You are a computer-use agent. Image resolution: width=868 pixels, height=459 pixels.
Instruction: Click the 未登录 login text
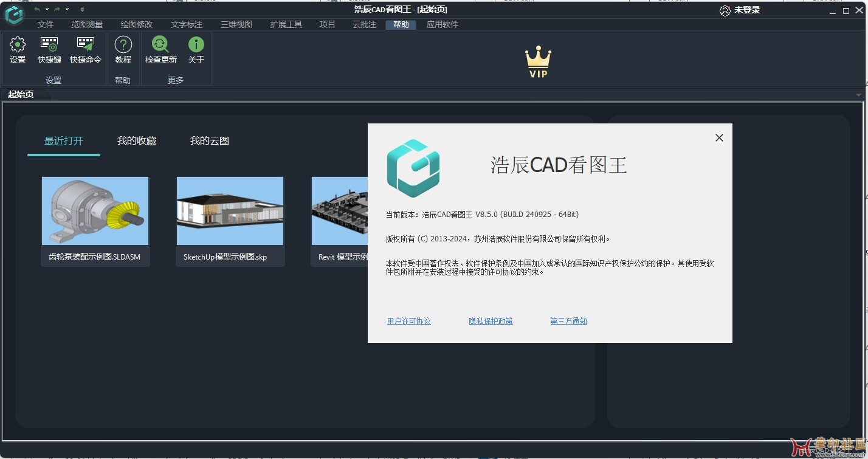tap(747, 10)
